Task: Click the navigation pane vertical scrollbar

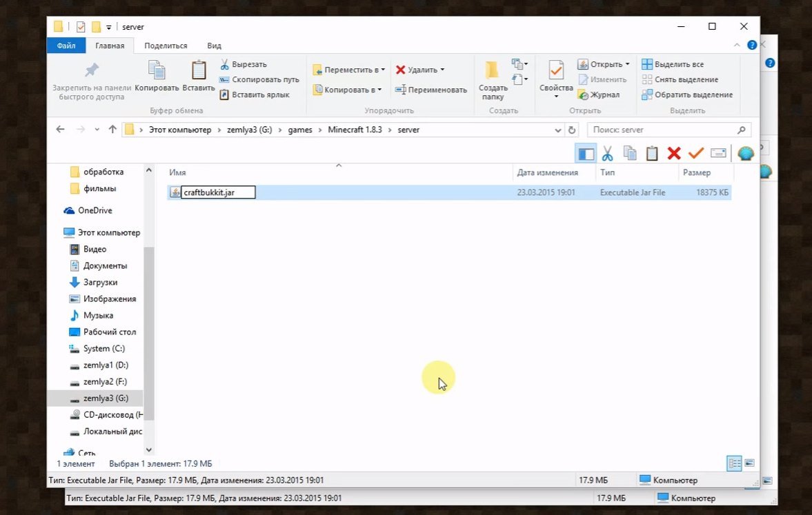Action: (148, 333)
